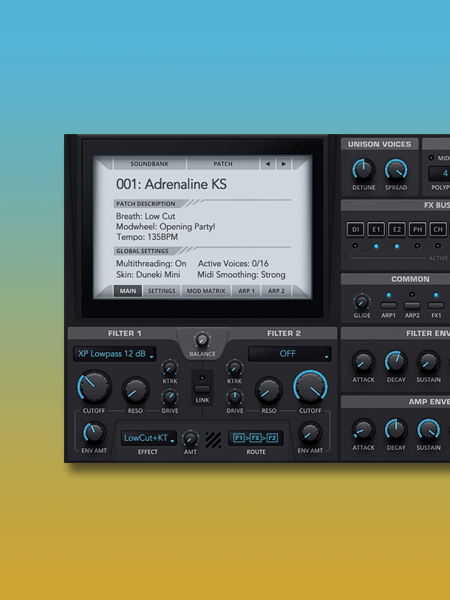
Task: Select the DI effect slot in FX Bus
Action: [355, 229]
